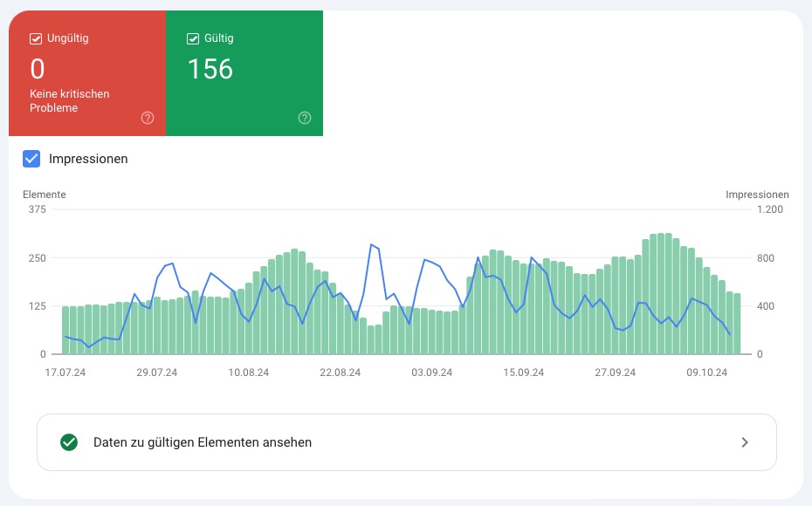Click the checkbox icon beside Gültig label
The image size is (812, 506).
[x=193, y=38]
